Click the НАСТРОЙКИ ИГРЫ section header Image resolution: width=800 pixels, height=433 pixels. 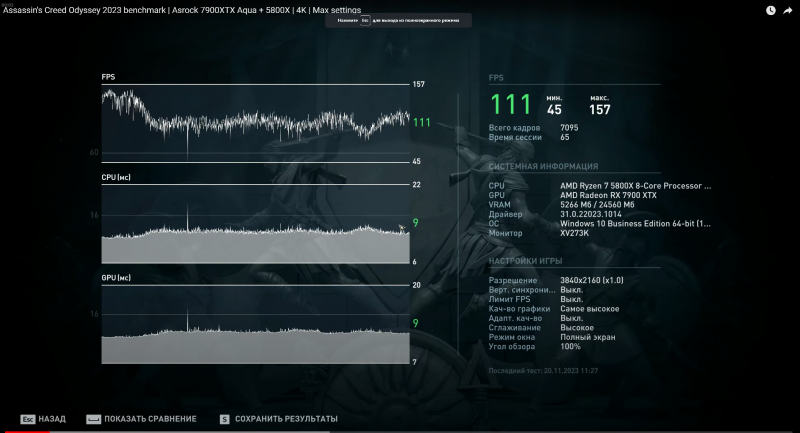click(526, 261)
